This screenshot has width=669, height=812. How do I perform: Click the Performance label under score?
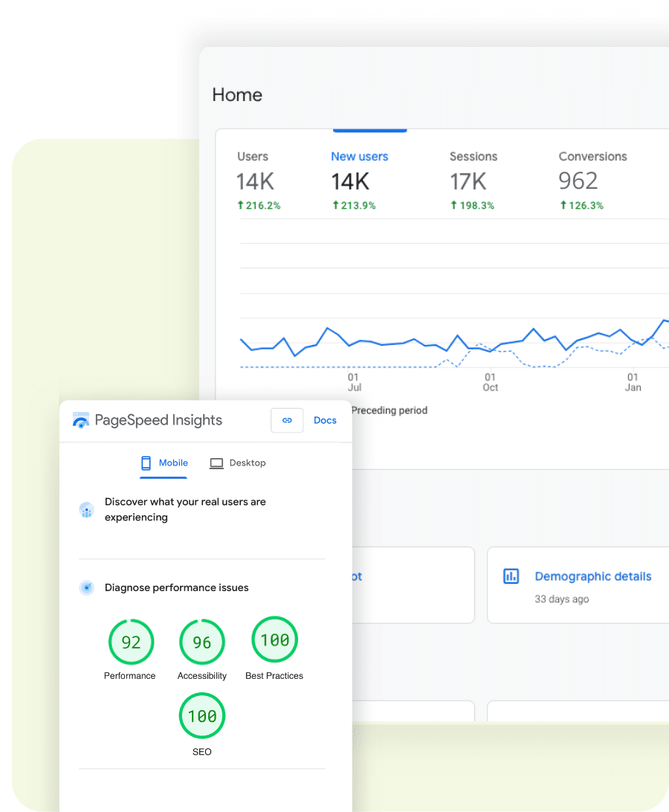(129, 676)
